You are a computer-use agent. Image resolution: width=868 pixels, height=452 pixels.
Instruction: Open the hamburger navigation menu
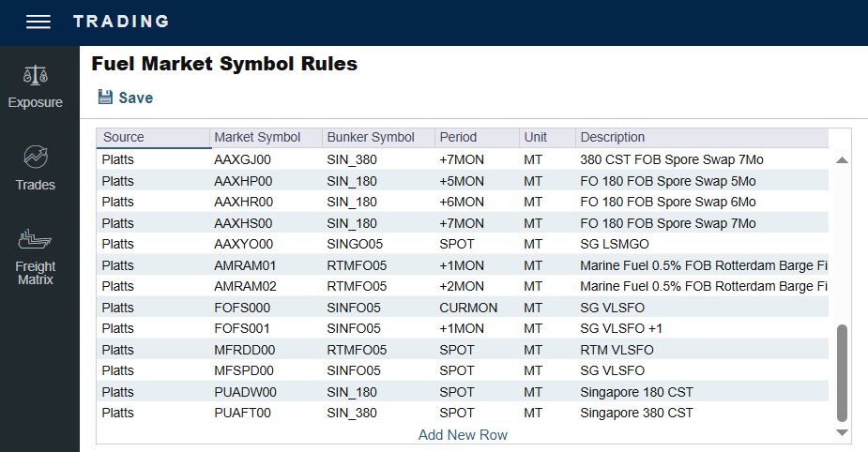point(38,22)
